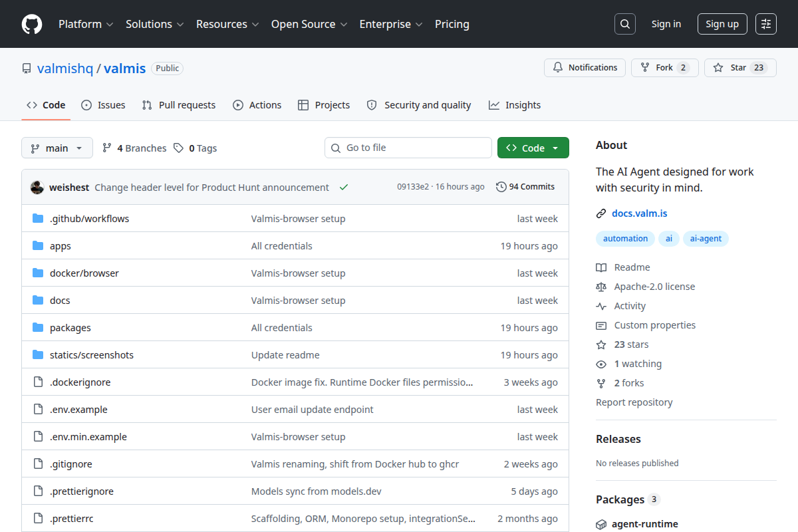
Task: Switch to the Security and quality tab
Action: (419, 105)
